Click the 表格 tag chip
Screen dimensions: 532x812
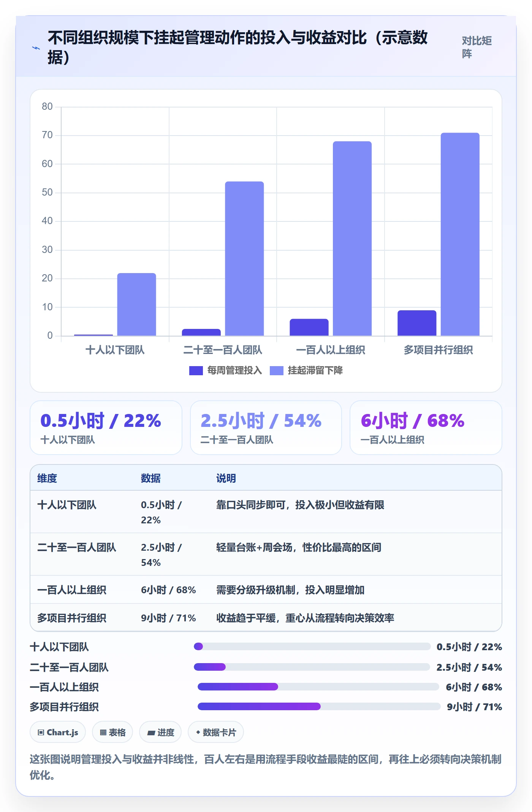pos(112,732)
